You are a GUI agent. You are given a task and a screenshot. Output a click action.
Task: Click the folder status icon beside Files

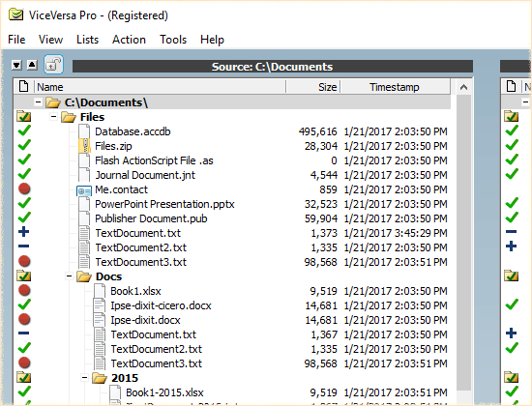click(x=24, y=117)
